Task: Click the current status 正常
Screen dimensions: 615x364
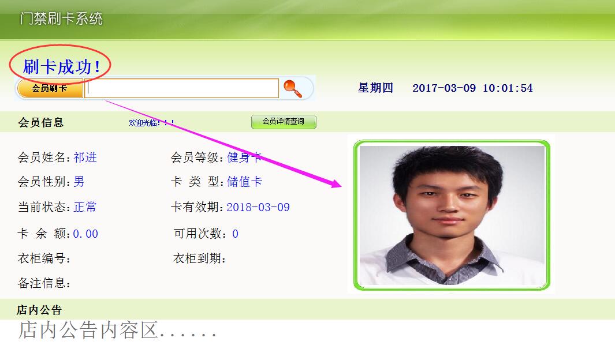Action: pyautogui.click(x=85, y=207)
